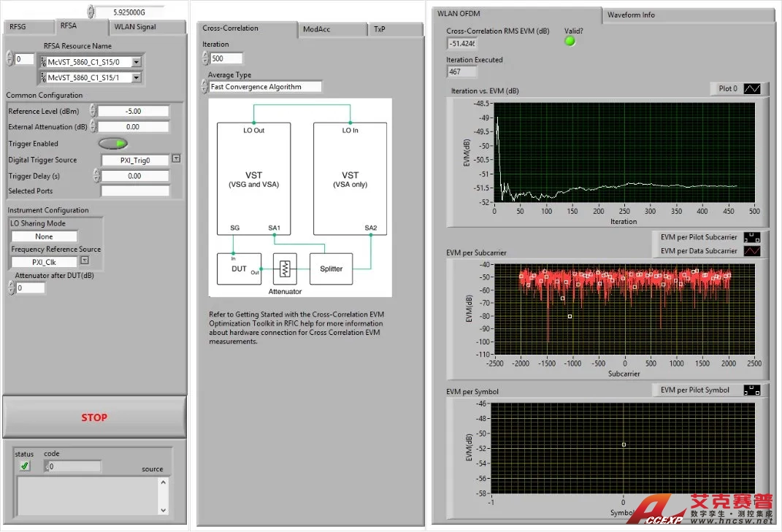Toggle the Trigger Enabled switch
The image size is (782, 532).
point(113,144)
